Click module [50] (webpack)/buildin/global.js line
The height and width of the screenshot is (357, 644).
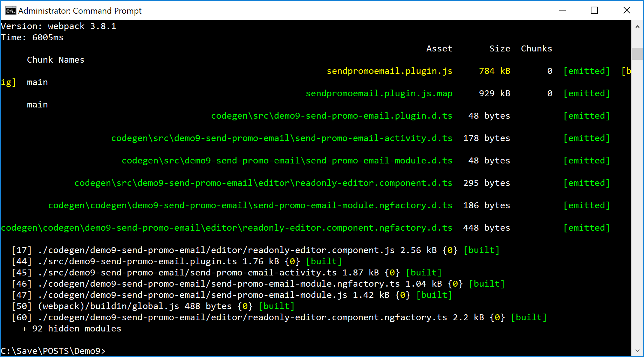coord(153,306)
